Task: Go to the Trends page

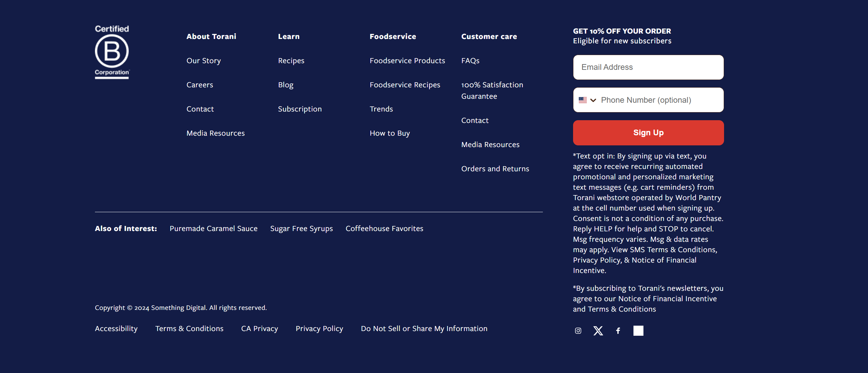Action: click(381, 109)
